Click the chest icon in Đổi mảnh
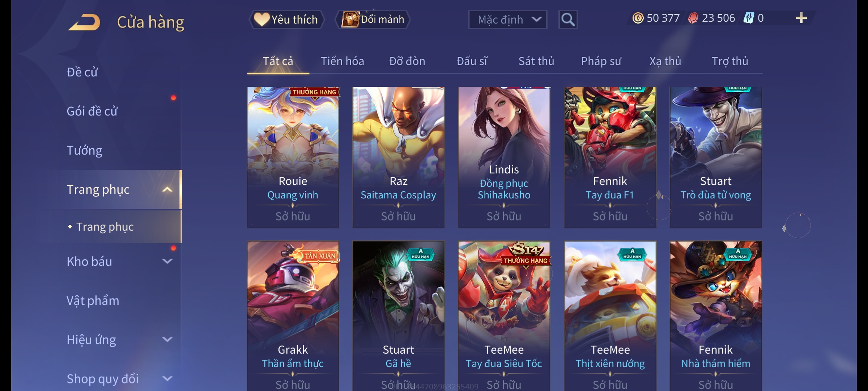 (350, 19)
